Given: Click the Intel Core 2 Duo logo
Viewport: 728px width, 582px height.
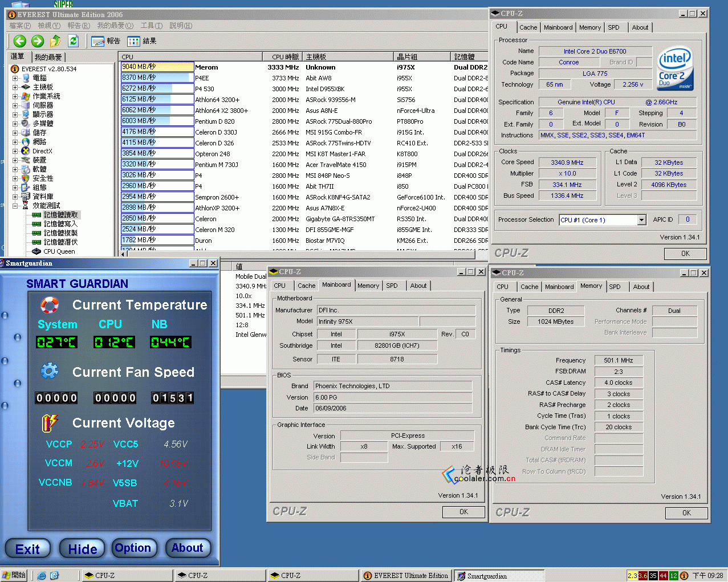Looking at the screenshot, I should pos(676,68).
